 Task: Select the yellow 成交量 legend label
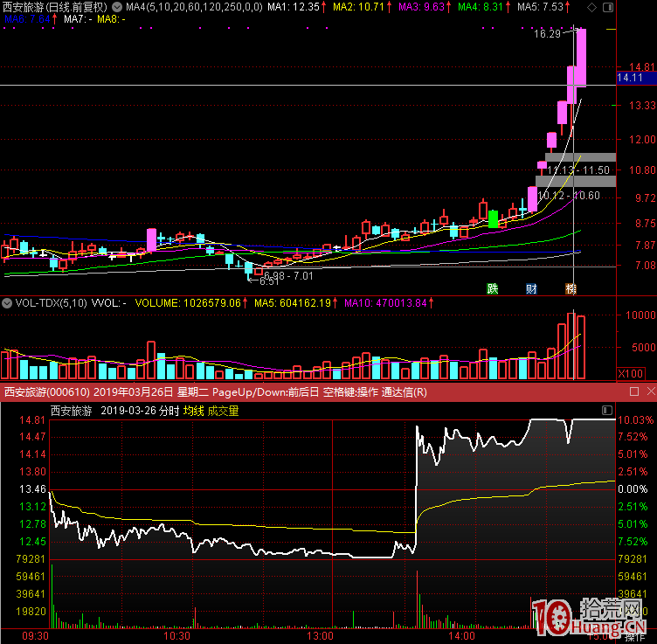(x=224, y=411)
